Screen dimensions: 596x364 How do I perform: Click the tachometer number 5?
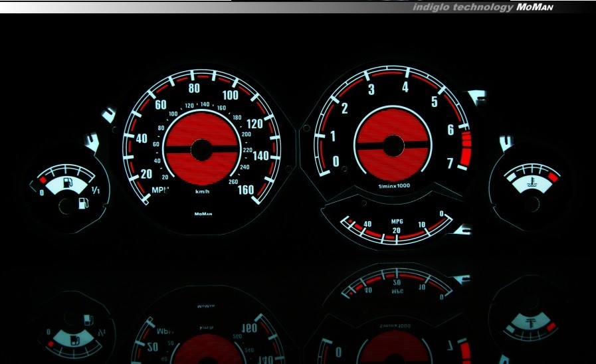[x=435, y=102]
